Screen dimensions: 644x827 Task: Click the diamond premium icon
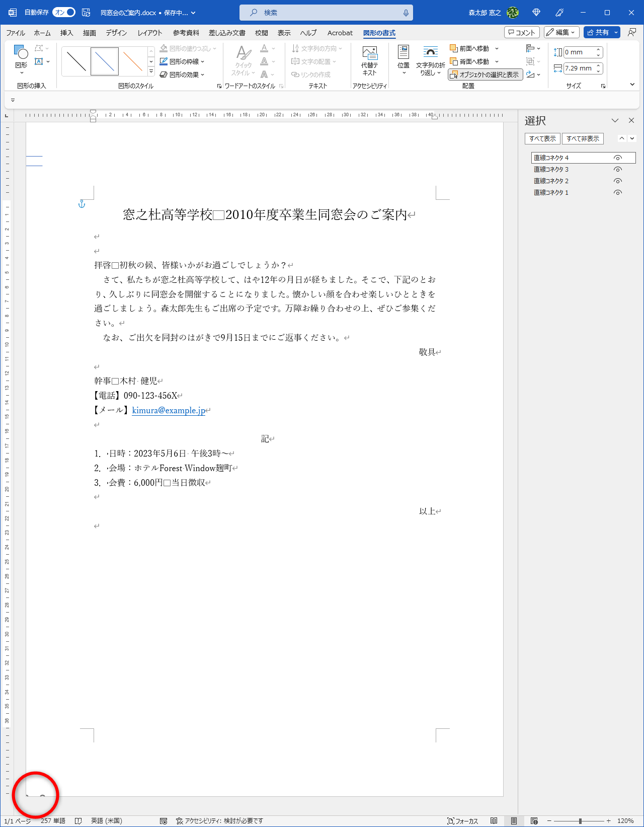click(x=536, y=13)
